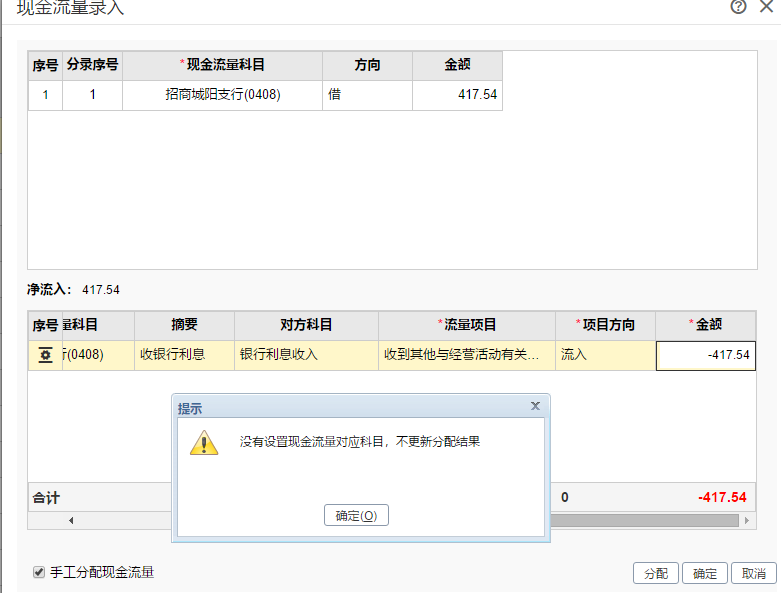Dismiss the 提示 popup with X

click(535, 406)
